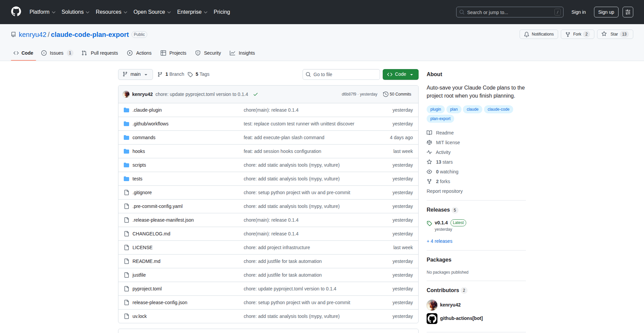Open the Pull requests tab

click(100, 53)
